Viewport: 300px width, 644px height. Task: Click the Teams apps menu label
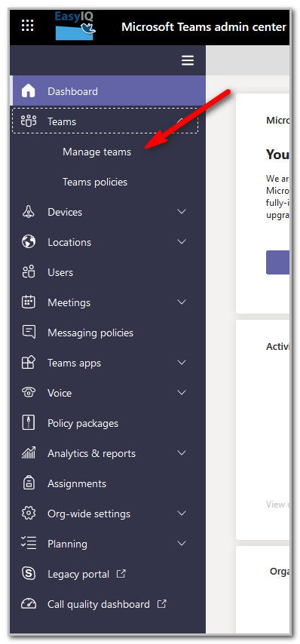75,363
